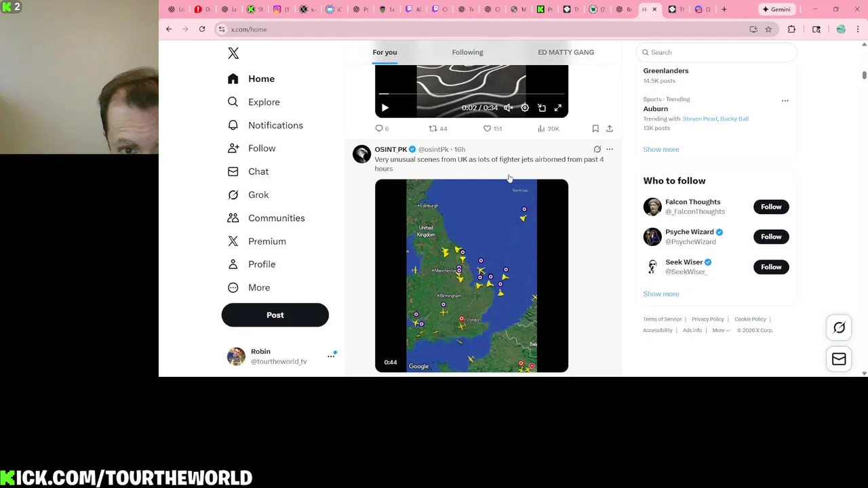Seek on the video progress bar
868x488 pixels.
pos(471,94)
